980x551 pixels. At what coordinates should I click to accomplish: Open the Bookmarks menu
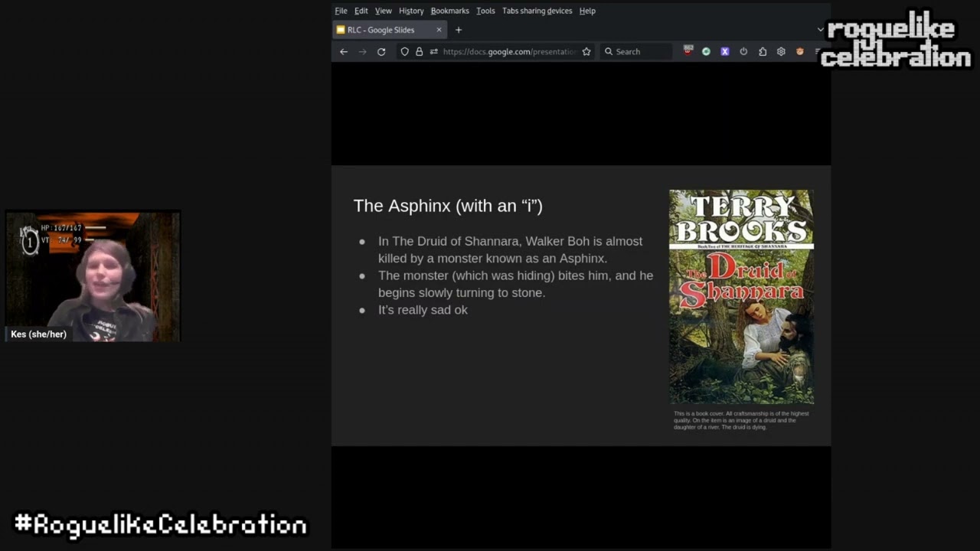click(x=449, y=11)
